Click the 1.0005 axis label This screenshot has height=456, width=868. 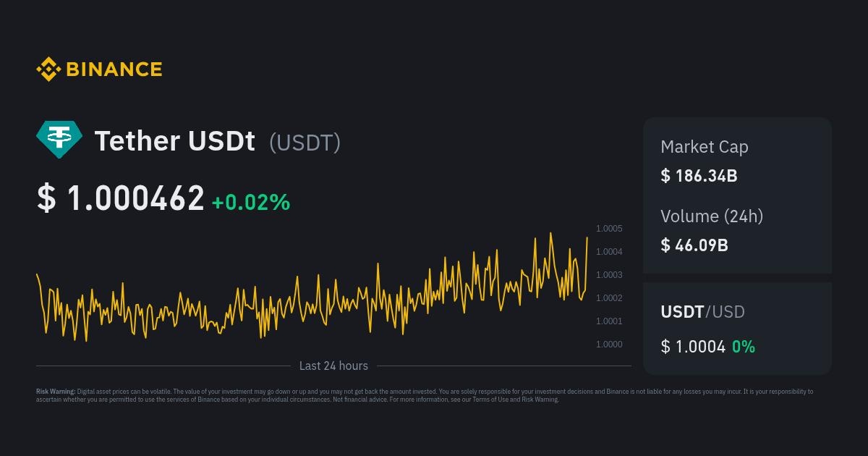click(609, 229)
